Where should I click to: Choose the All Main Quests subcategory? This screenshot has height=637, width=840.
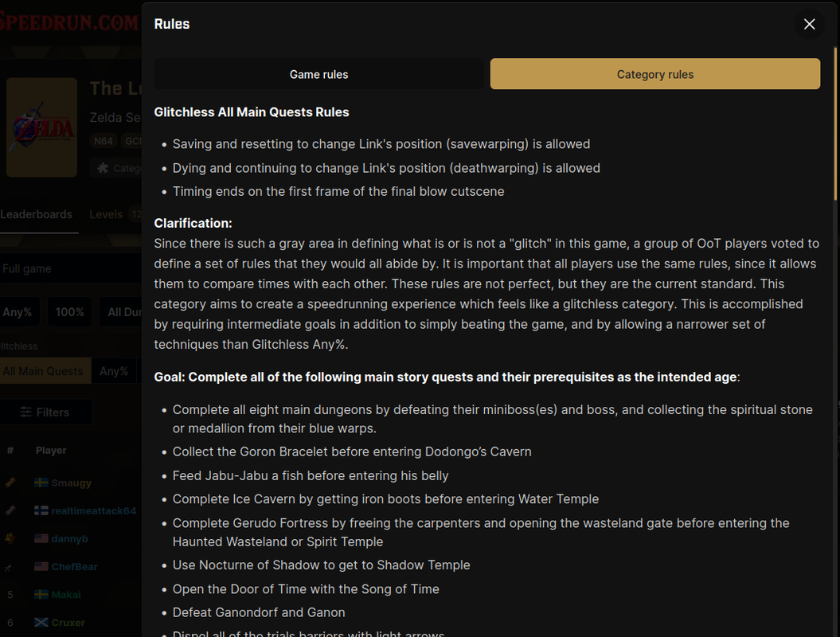pos(44,371)
